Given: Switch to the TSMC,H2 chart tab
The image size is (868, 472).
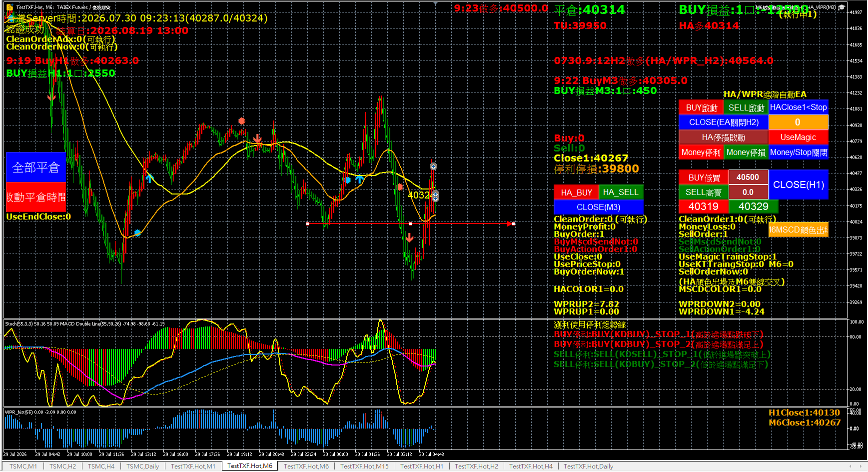Looking at the screenshot, I should tap(62, 466).
